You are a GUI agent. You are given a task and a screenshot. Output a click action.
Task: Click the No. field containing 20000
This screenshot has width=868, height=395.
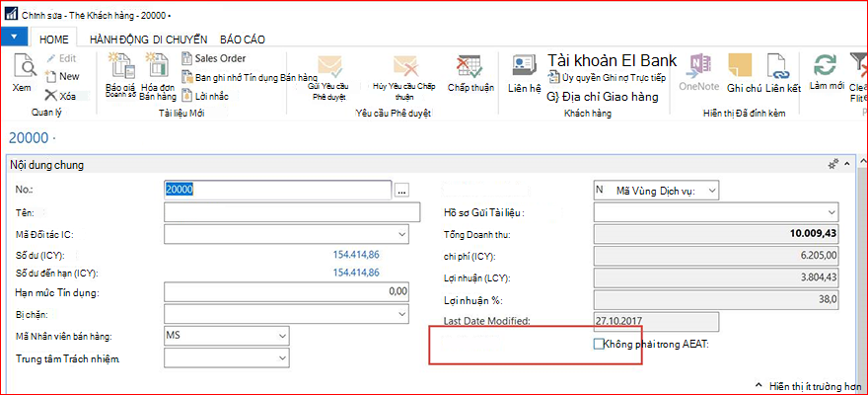tap(278, 190)
